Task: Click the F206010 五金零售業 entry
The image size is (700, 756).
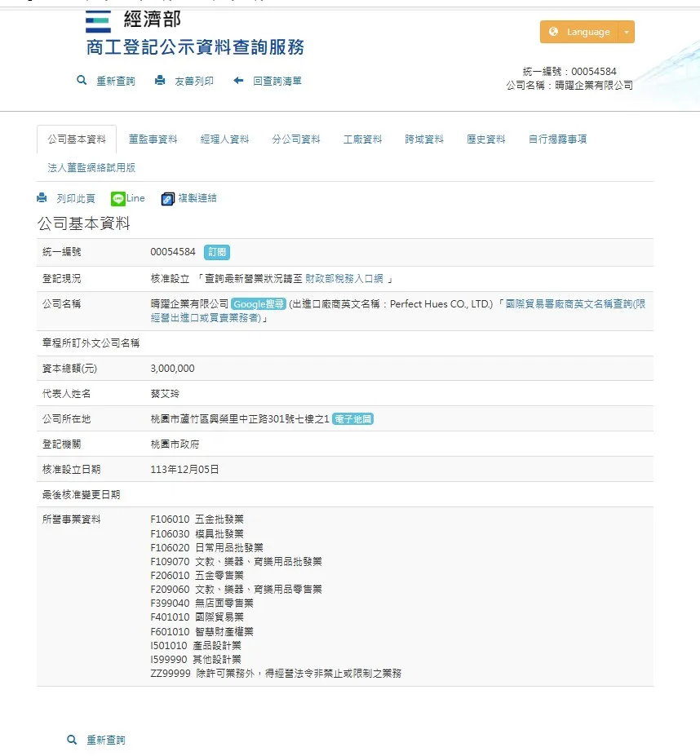Action: pos(197,575)
